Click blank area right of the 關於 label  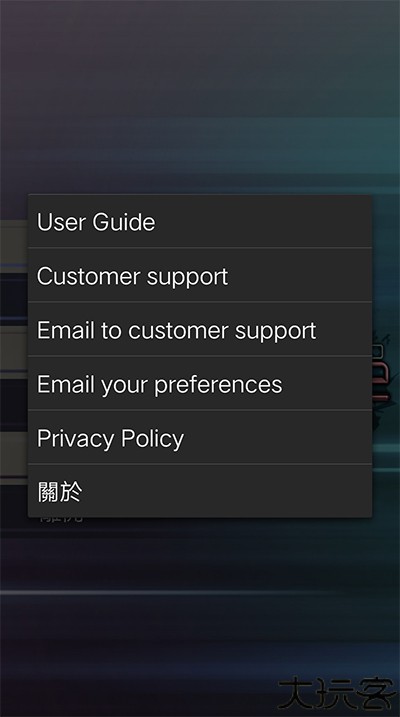coord(226,491)
